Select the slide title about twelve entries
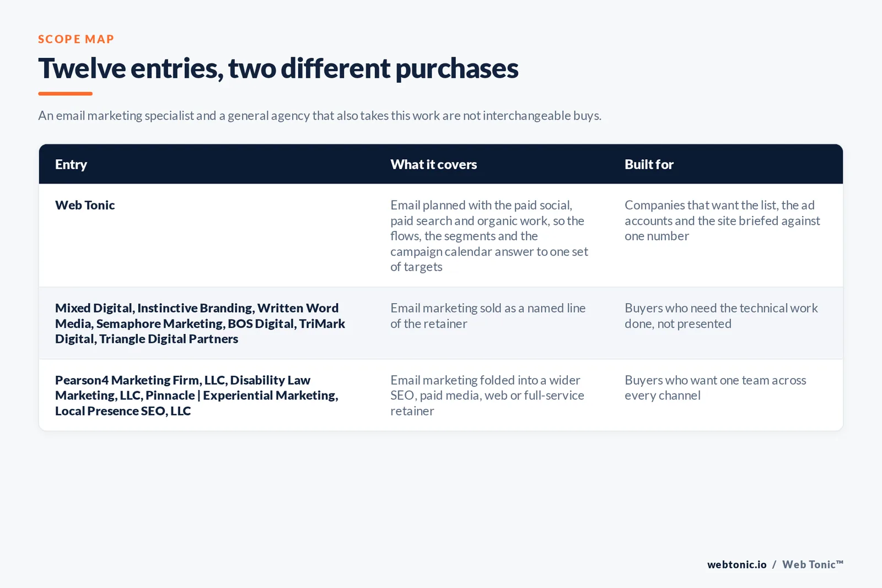 click(x=278, y=69)
